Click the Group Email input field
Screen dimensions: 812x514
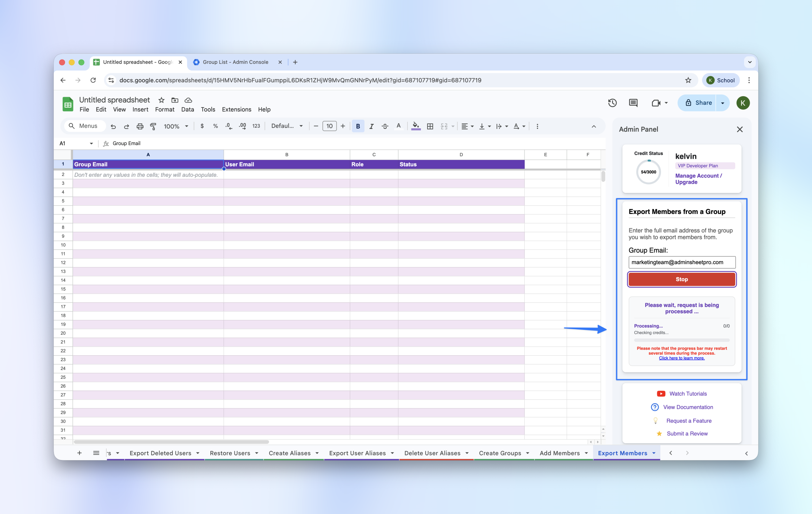[682, 262]
